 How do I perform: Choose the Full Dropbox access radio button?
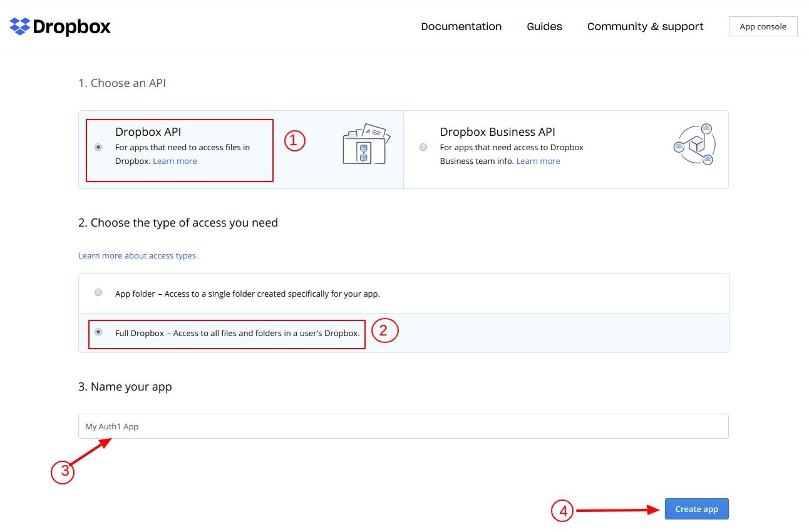(98, 332)
